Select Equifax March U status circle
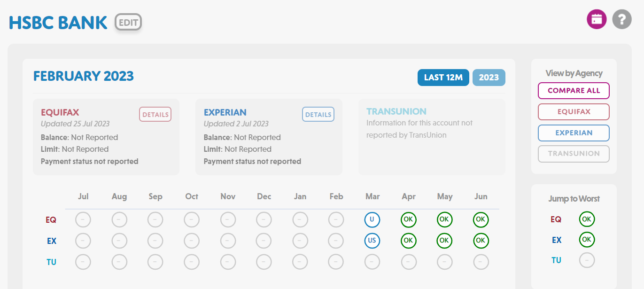 pyautogui.click(x=372, y=219)
